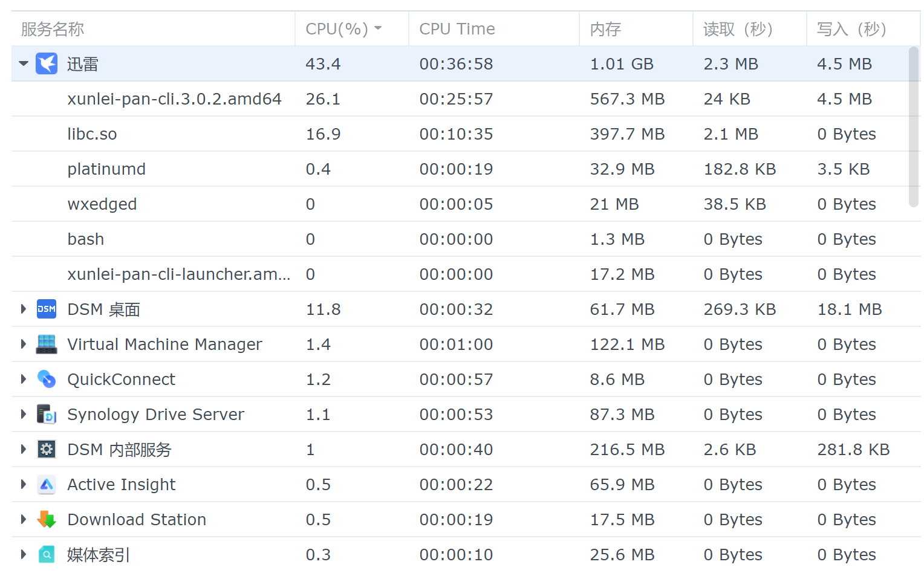Click the 媒体索引 icon
This screenshot has height=579, width=924.
(47, 554)
